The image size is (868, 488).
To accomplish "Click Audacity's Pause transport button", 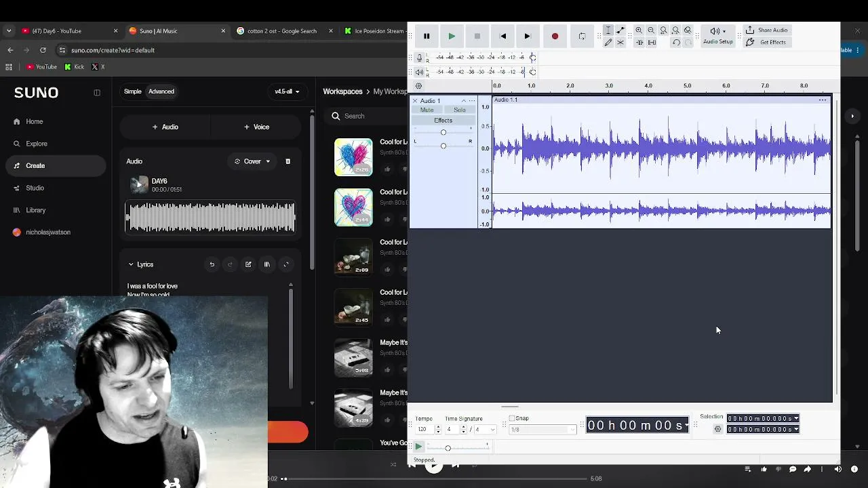I will tap(427, 37).
